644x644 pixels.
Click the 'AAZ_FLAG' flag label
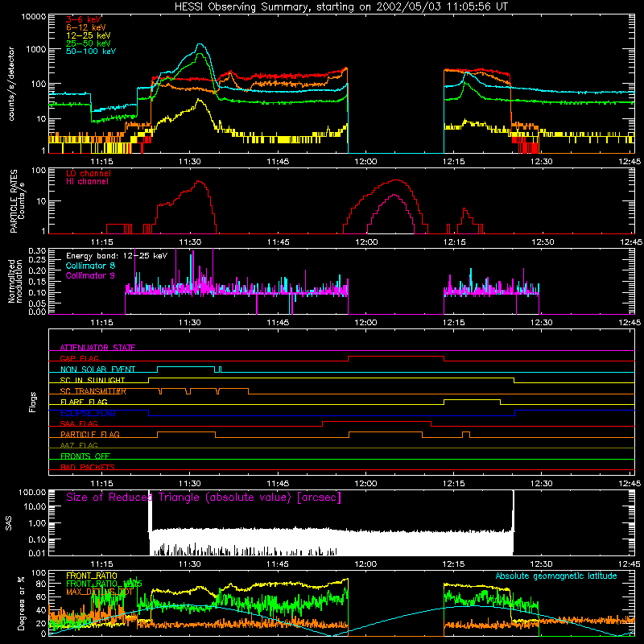click(x=79, y=445)
